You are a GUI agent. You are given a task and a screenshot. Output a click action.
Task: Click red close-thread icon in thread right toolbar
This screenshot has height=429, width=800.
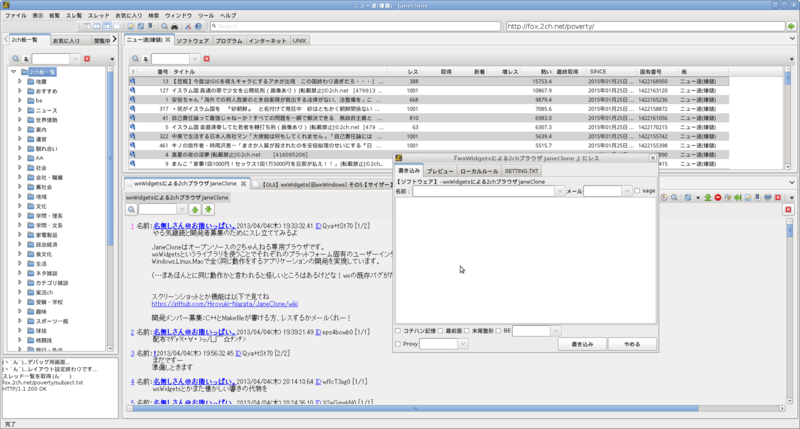[778, 197]
